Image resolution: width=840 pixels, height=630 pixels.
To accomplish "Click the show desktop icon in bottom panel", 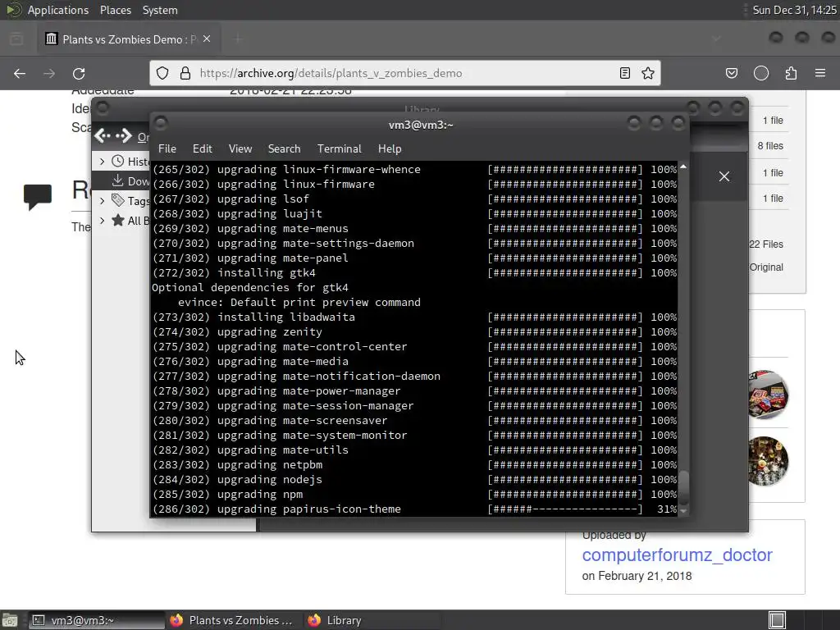I will click(10, 620).
